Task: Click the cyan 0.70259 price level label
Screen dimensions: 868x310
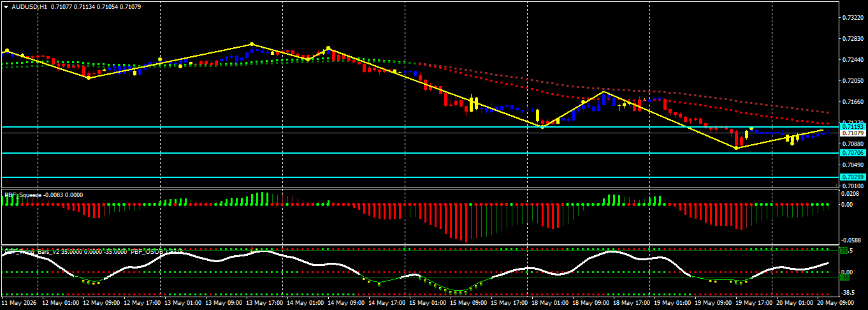Action: (x=853, y=177)
